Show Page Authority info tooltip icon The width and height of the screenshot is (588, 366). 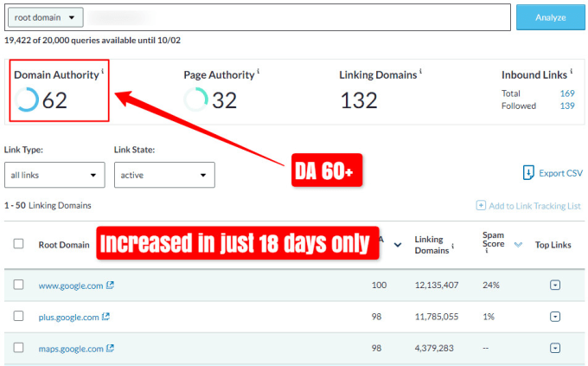click(258, 71)
